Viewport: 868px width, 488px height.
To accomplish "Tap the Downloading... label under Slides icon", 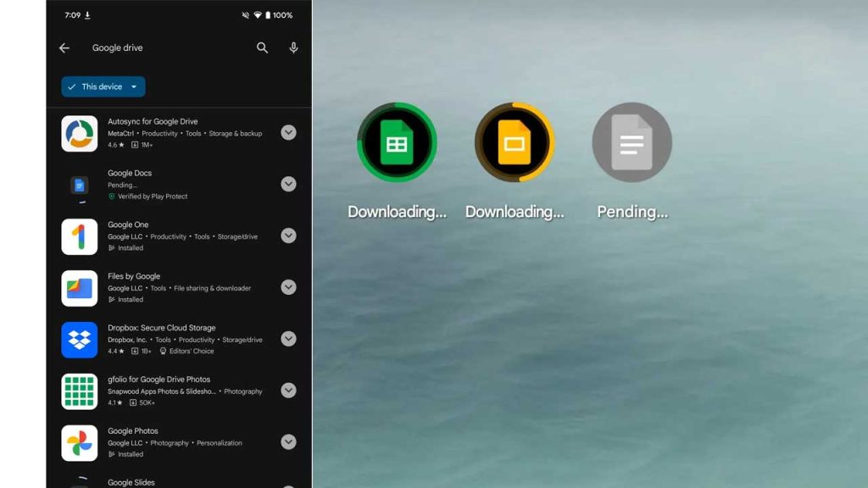I will 515,212.
